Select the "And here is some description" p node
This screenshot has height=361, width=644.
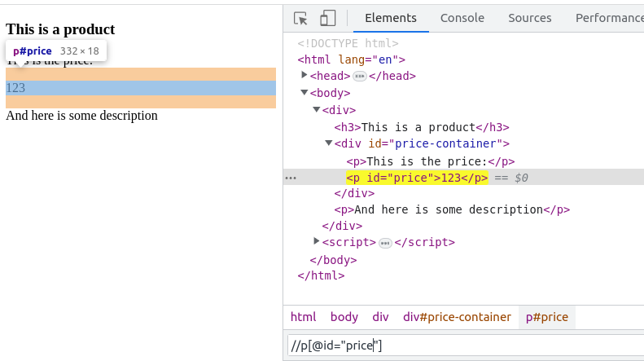[x=451, y=209]
